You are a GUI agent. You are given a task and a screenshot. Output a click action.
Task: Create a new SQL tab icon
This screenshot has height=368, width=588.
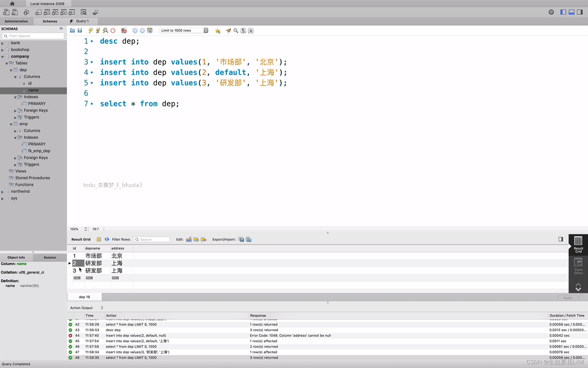[x=6, y=12]
